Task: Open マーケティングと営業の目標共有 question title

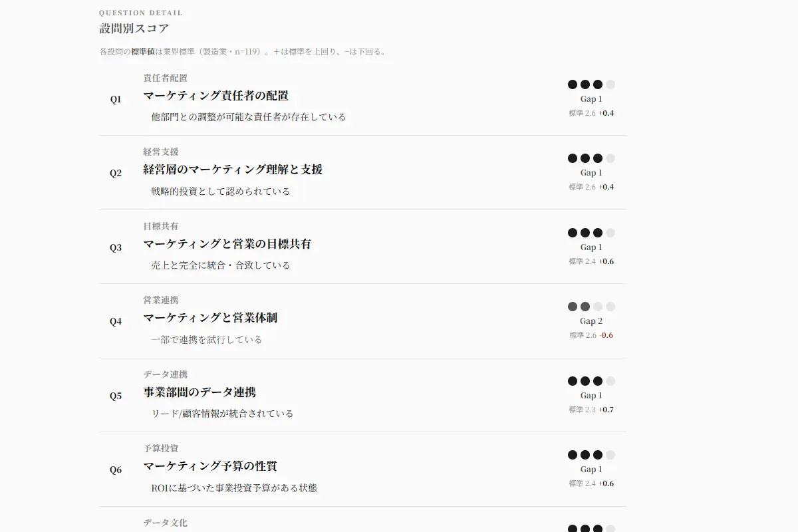Action: [x=227, y=244]
